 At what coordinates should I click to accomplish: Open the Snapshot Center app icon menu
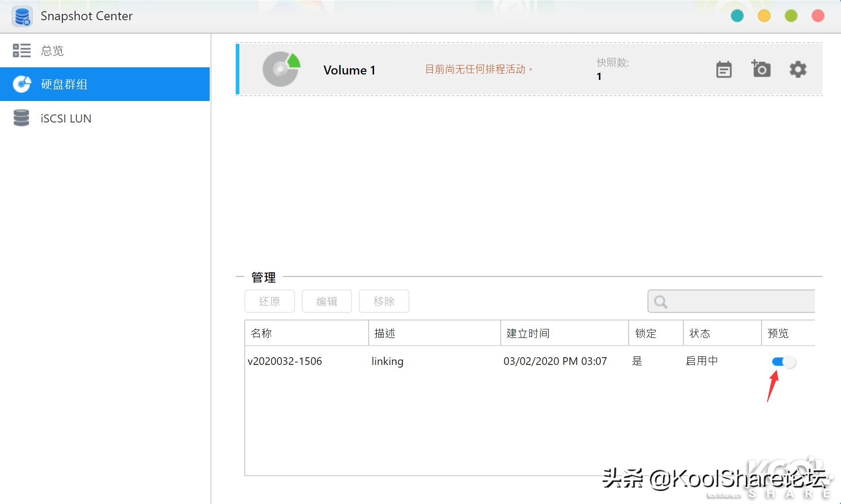[x=22, y=16]
